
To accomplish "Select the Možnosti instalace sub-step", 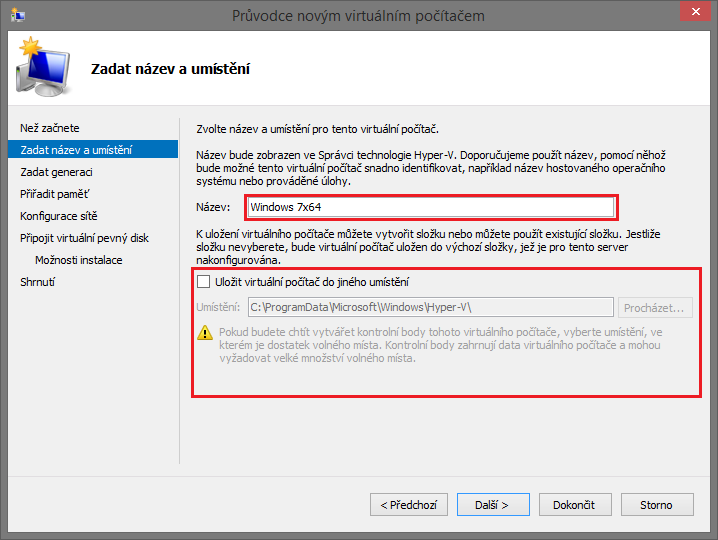I will pyautogui.click(x=78, y=260).
